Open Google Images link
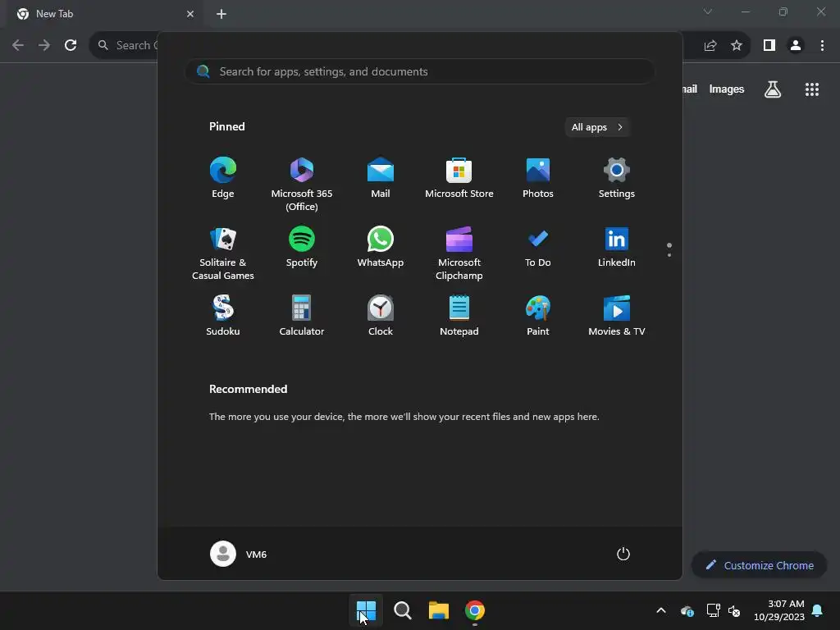Screen dimensions: 840x630 click(727, 89)
